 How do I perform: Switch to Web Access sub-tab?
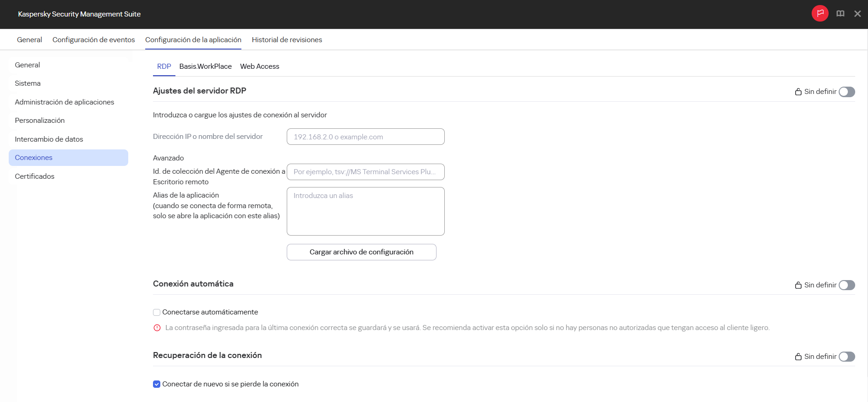pos(260,66)
